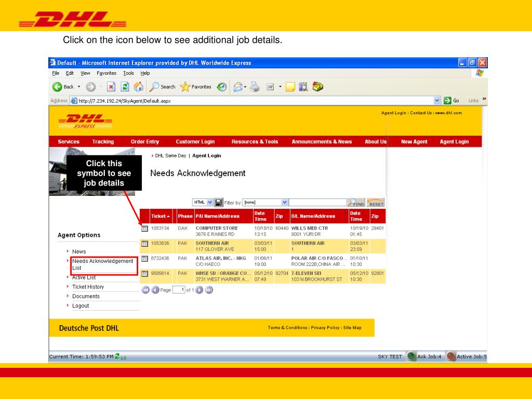The image size is (532, 399).
Task: Click the yellow note toolbar icon
Action: point(290,87)
